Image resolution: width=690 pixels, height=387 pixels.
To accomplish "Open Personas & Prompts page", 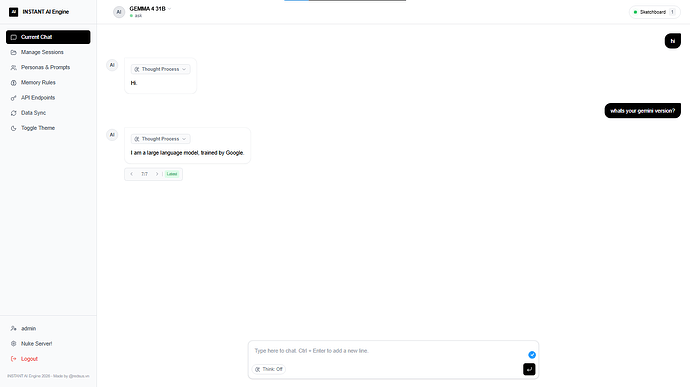I will 48,67.
